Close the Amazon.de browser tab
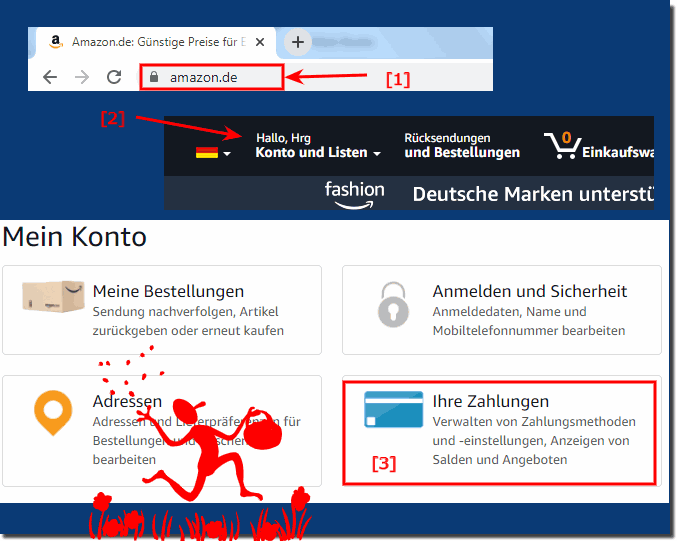677x541 pixels. pyautogui.click(x=260, y=42)
